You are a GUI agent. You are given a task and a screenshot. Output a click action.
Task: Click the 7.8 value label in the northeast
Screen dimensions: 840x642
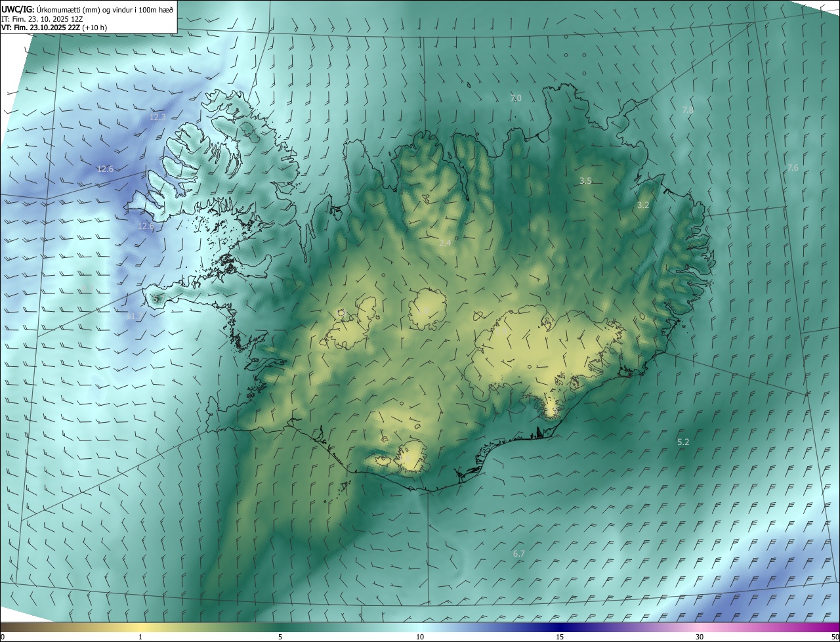pyautogui.click(x=688, y=110)
